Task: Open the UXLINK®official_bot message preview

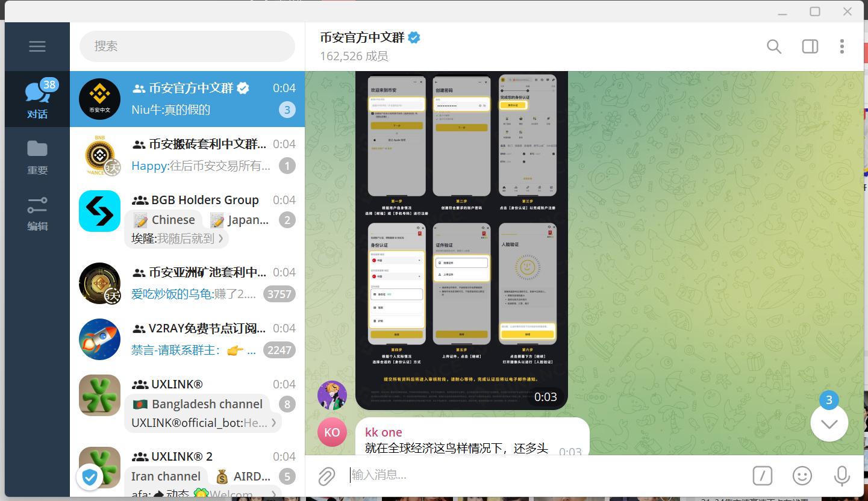Action: (203, 423)
